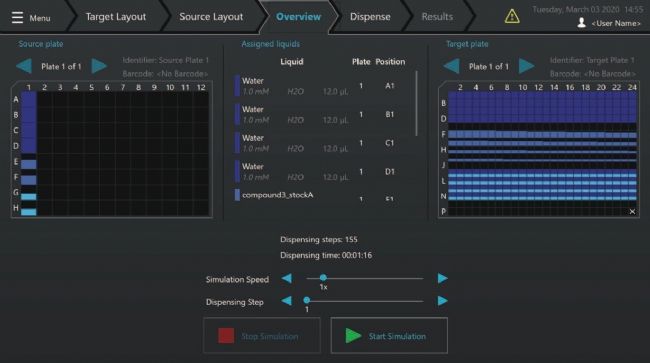This screenshot has width=650, height=363.
Task: Go to previous source plate arrow
Action: pos(24,66)
